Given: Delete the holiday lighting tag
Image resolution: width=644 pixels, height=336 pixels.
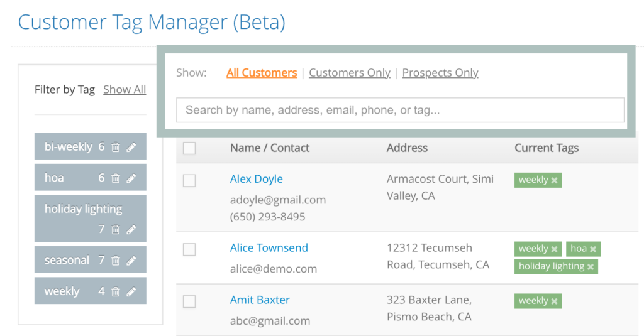Looking at the screenshot, I should (x=116, y=230).
